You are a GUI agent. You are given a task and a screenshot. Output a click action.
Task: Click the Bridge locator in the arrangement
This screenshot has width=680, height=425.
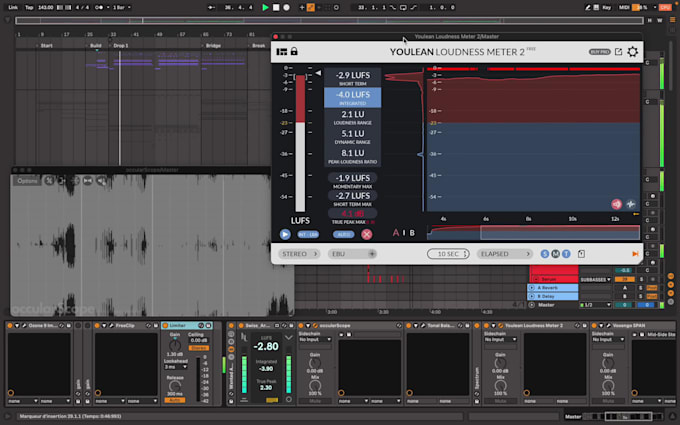tap(212, 46)
